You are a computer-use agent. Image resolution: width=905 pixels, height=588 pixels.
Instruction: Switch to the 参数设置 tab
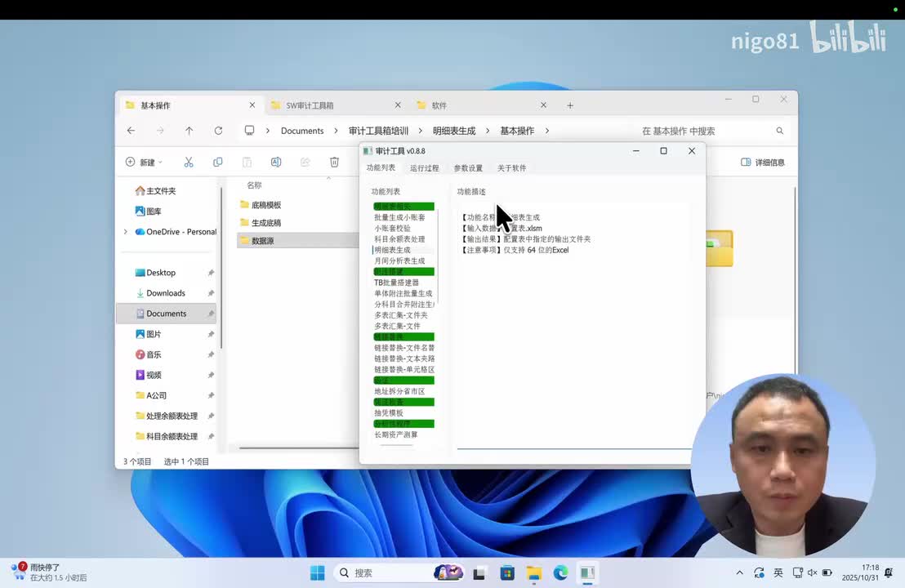click(468, 168)
